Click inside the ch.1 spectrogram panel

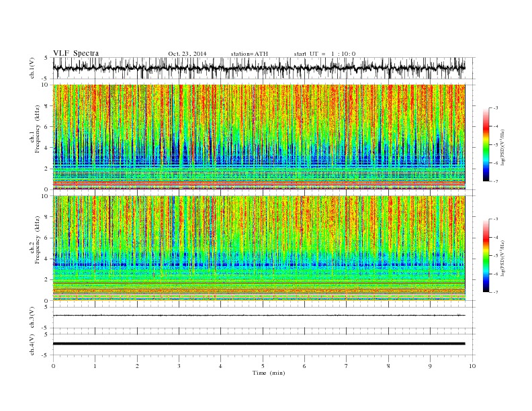coord(259,136)
